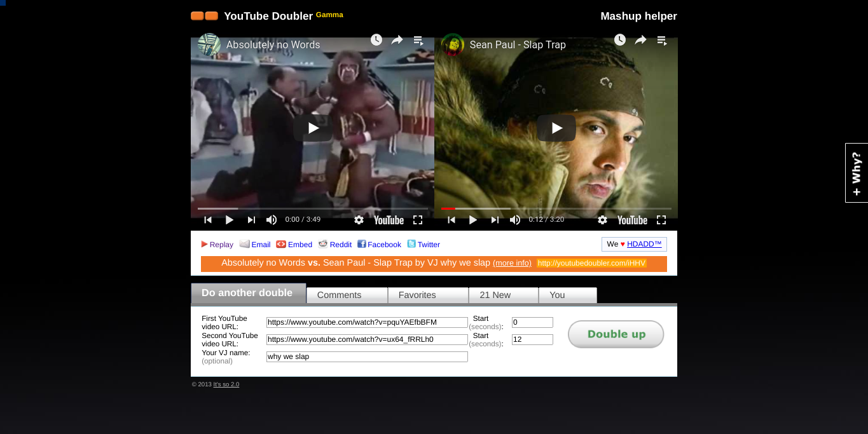Screen dimensions: 868x434
Task: Expand the + Why? side panel
Action: 857,173
